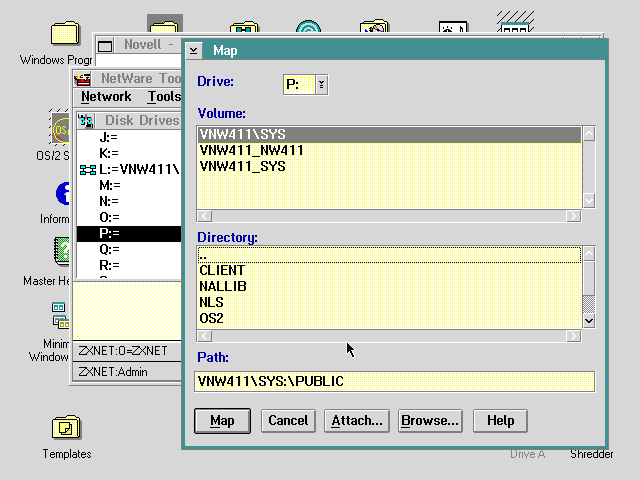Click the Drive A desktop label
640x480 pixels.
coord(528,454)
